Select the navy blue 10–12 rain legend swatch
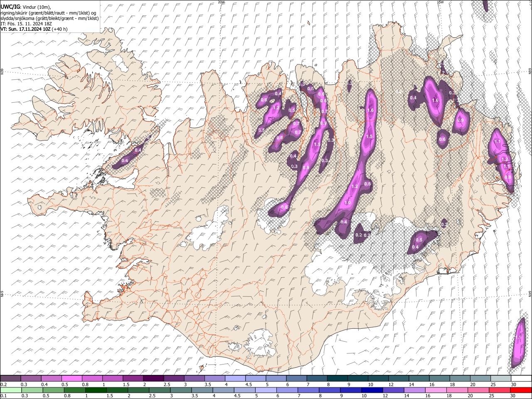 tap(372, 390)
